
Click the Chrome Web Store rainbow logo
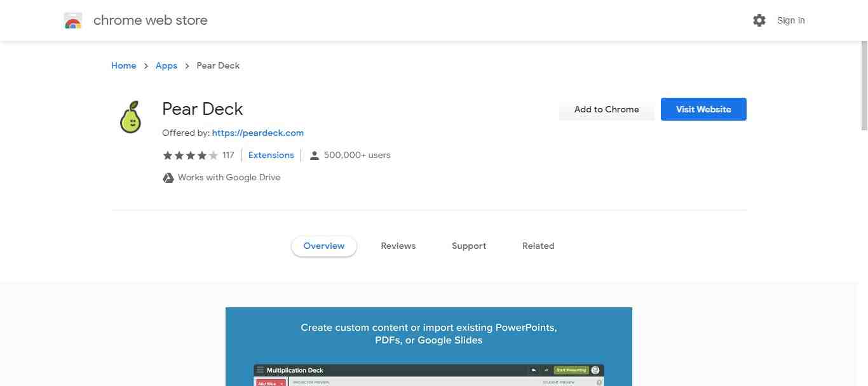[72, 20]
